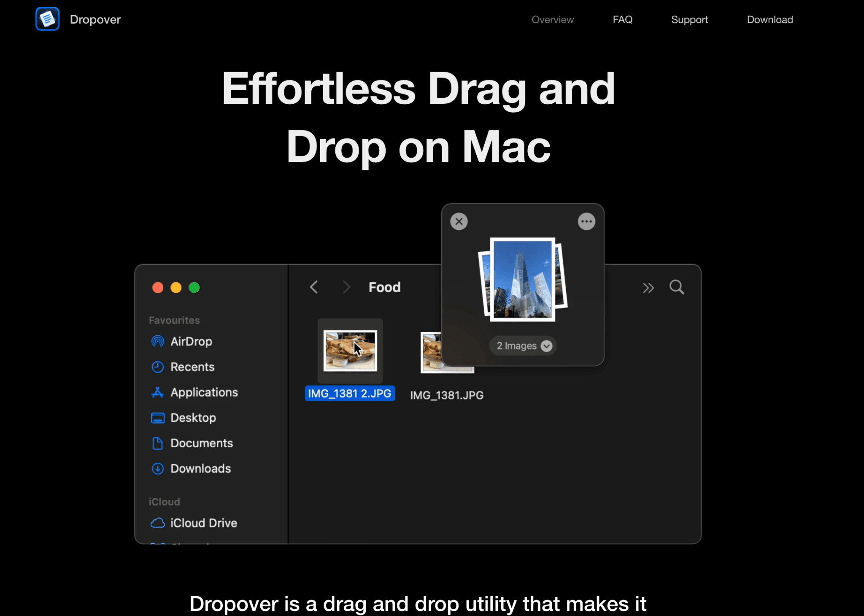The width and height of the screenshot is (864, 616).
Task: Open the FAQ menu item
Action: [x=622, y=19]
